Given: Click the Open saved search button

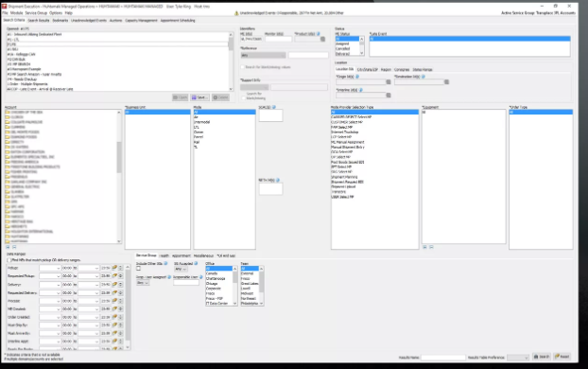Looking at the screenshot, I should pos(180,97).
